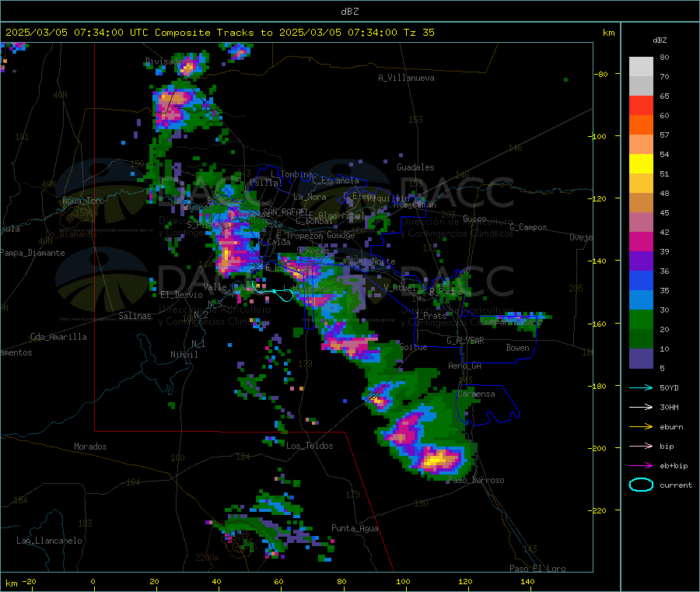700x592 pixels.
Task: Click the cyan 50YD arrow legend icon
Action: pyautogui.click(x=641, y=387)
